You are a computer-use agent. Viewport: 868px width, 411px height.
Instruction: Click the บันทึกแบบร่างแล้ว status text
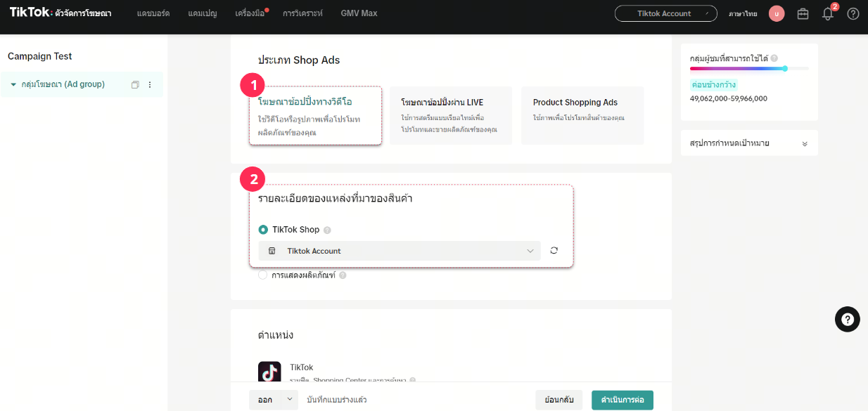(x=337, y=400)
